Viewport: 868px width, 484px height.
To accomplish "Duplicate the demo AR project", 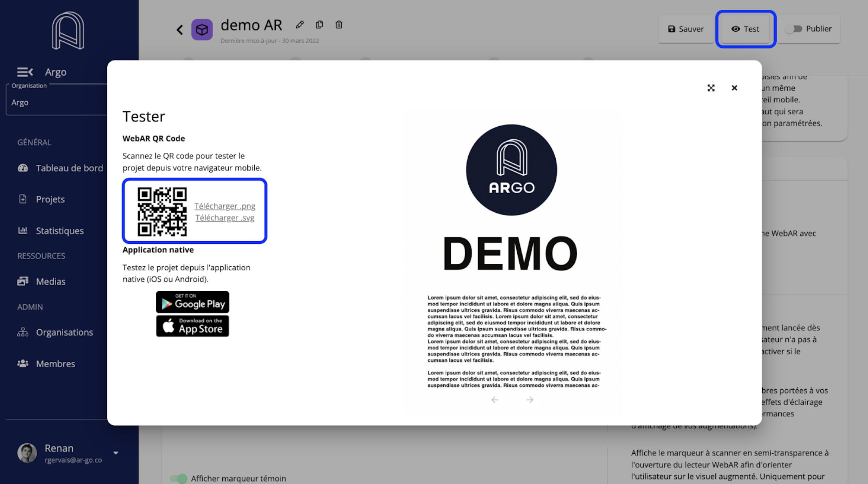I will coord(319,25).
